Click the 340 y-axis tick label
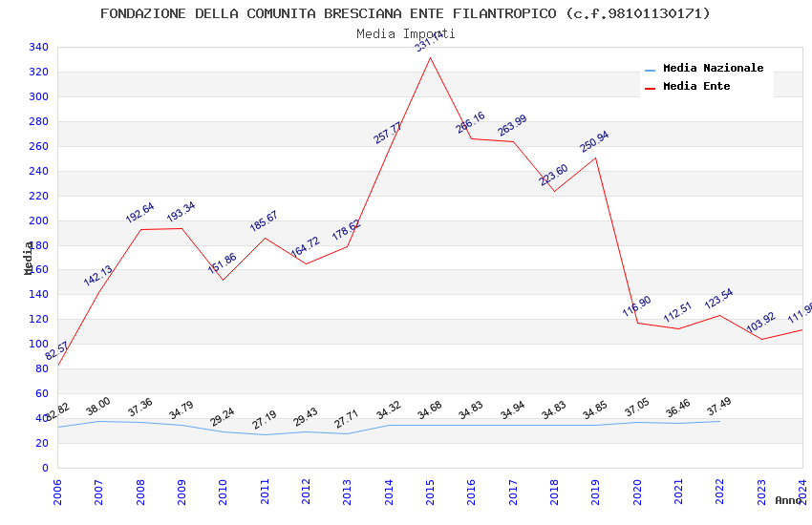 point(39,47)
